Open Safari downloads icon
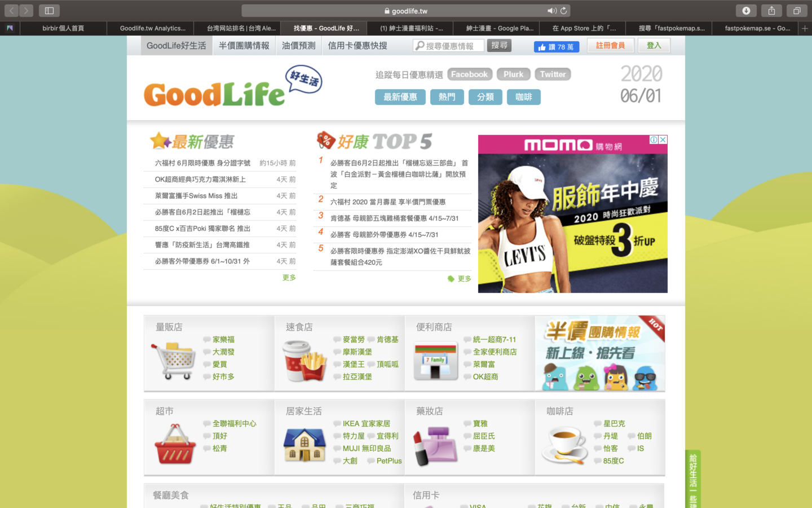 pos(746,11)
